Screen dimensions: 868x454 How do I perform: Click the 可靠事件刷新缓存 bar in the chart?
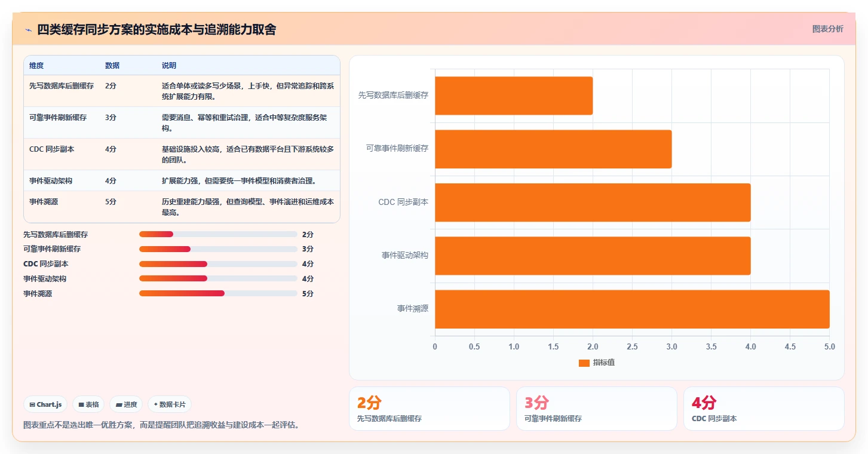coord(553,149)
